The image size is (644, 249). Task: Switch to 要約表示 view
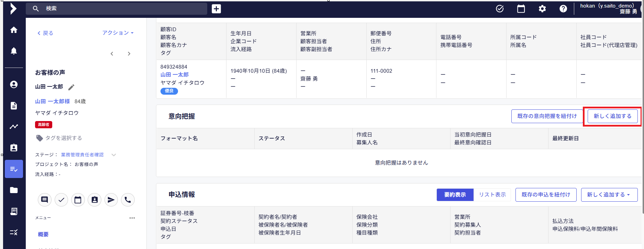[455, 195]
